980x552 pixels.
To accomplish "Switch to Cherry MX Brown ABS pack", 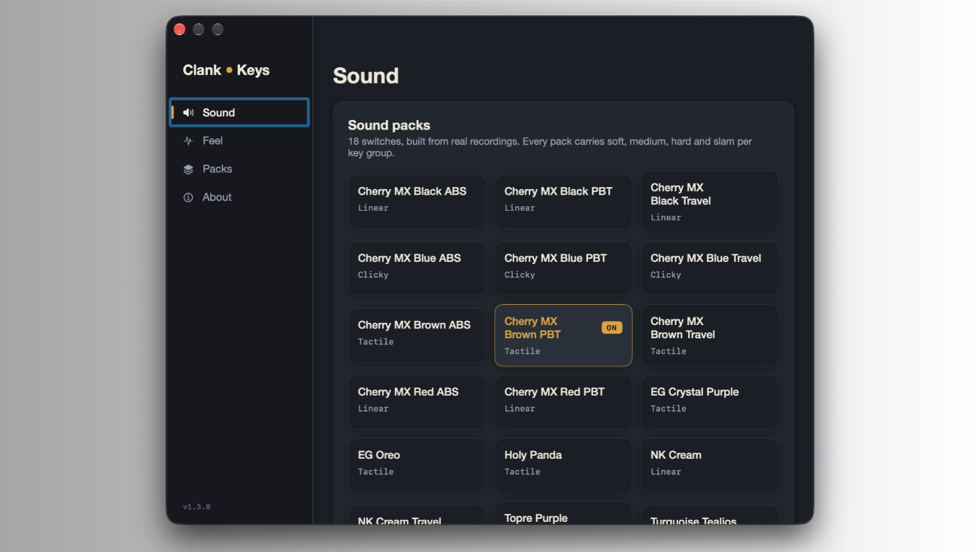I will coord(417,336).
